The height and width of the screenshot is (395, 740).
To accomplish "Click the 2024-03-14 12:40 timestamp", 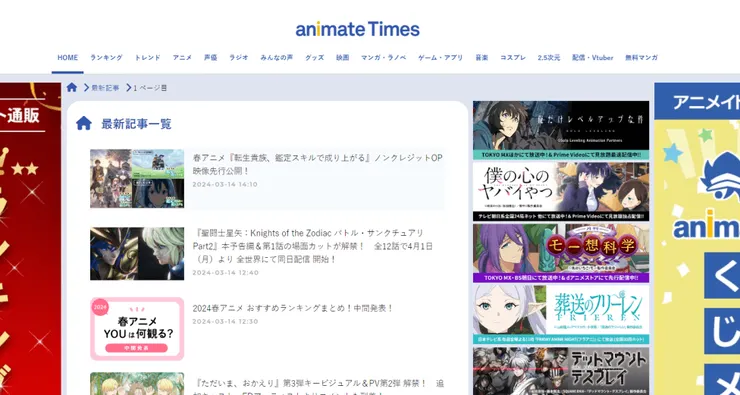I will (x=226, y=272).
